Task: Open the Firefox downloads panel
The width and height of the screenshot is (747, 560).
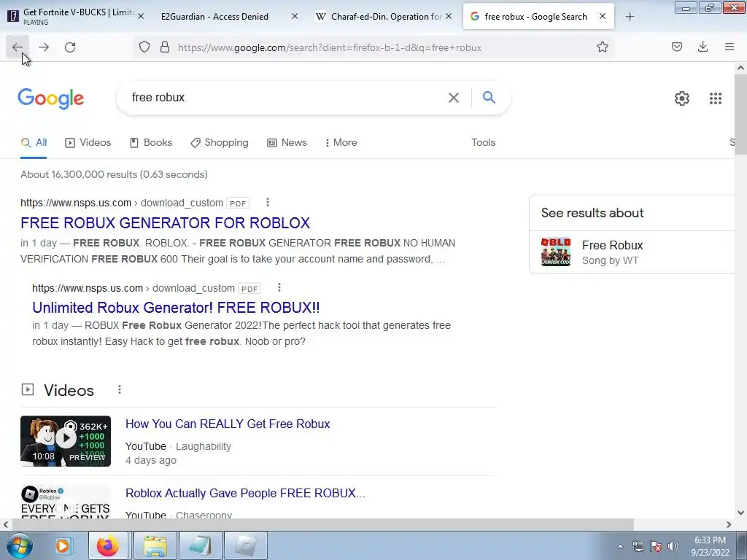Action: [x=703, y=47]
